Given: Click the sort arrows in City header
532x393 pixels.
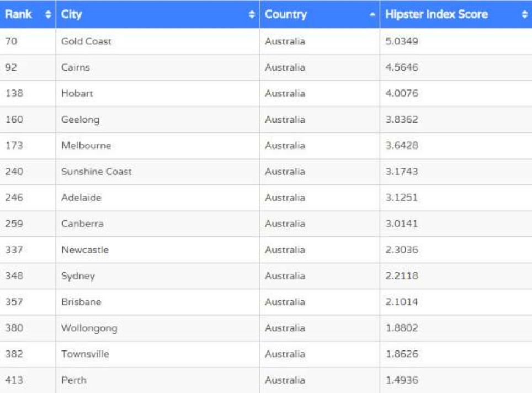Looking at the screenshot, I should click(x=252, y=15).
